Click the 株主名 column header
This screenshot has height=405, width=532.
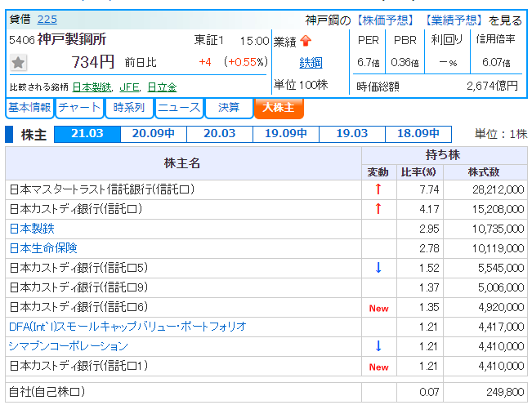pos(182,163)
